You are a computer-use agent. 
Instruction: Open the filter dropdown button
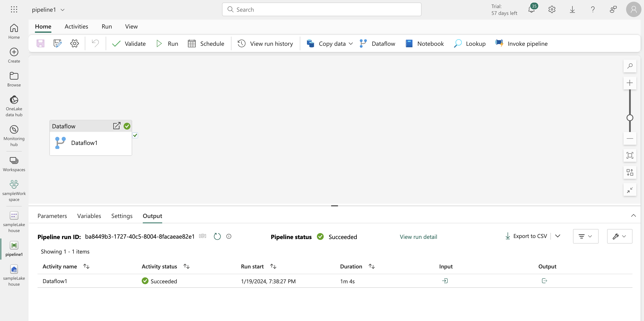click(585, 236)
